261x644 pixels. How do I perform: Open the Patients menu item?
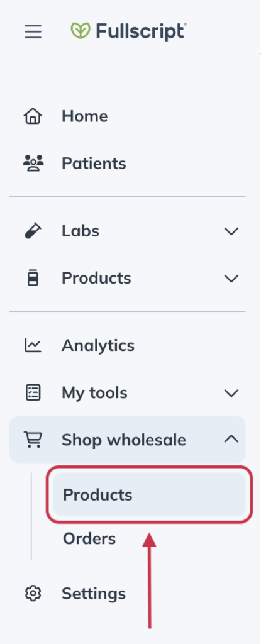(94, 164)
